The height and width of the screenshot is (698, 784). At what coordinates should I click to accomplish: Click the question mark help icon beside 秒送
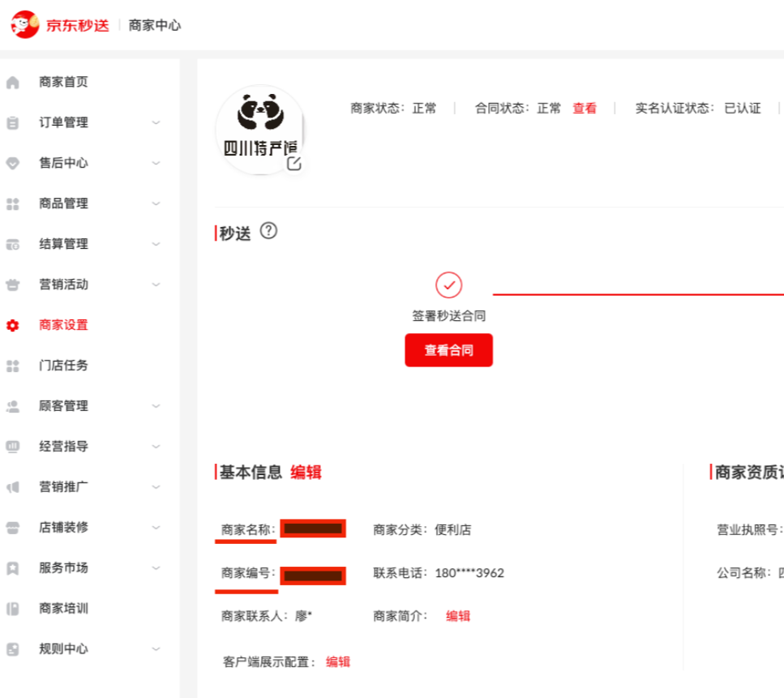(x=268, y=230)
